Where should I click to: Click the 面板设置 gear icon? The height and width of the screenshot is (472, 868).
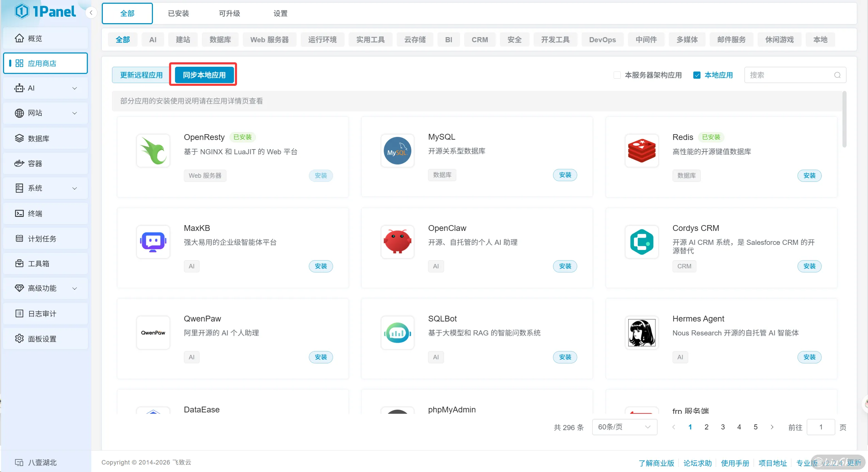(x=19, y=339)
